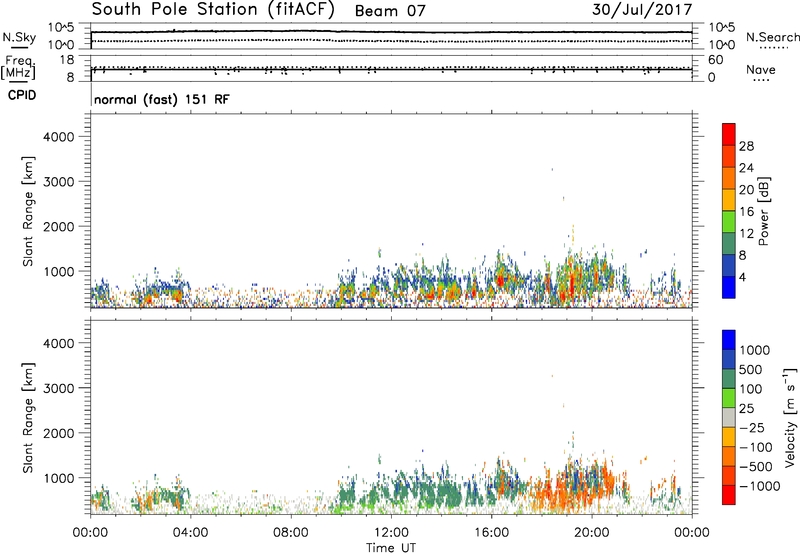Image resolution: width=800 pixels, height=554 pixels.
Task: Click the '2000' tick of the power panel
Action: 59,227
